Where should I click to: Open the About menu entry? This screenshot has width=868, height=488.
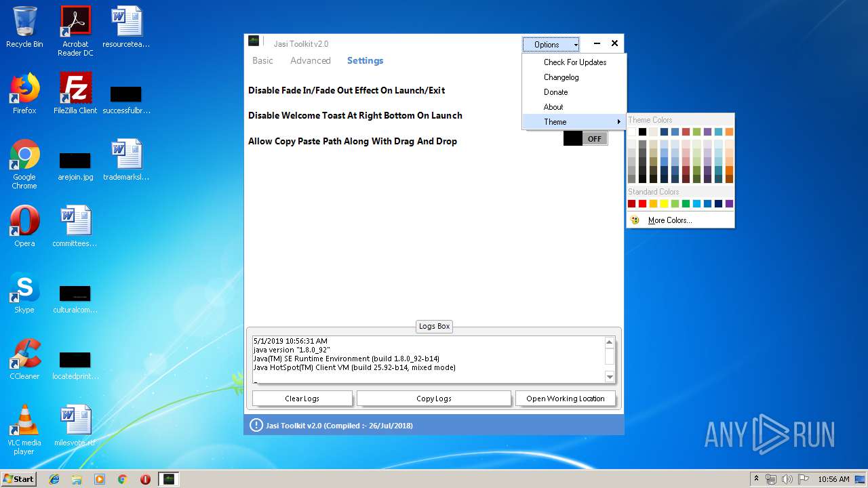pos(574,107)
